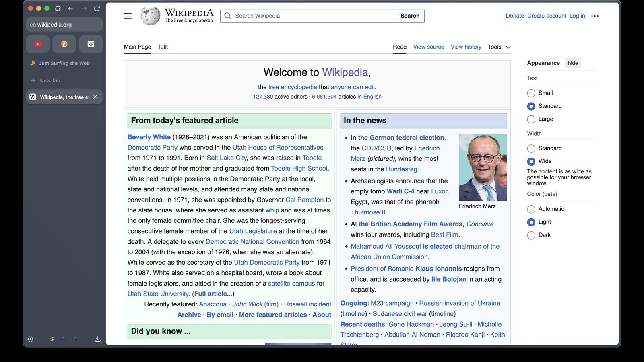Close the Wikipedia tab with its X
The width and height of the screenshot is (644, 362).
(95, 97)
